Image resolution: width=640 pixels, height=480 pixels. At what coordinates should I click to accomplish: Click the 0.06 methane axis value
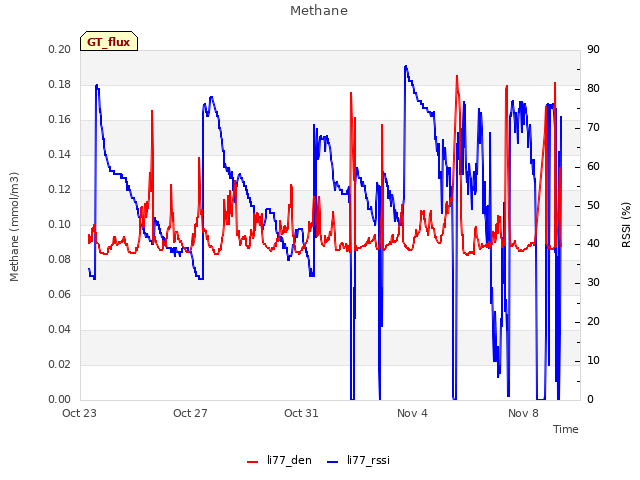coord(60,294)
